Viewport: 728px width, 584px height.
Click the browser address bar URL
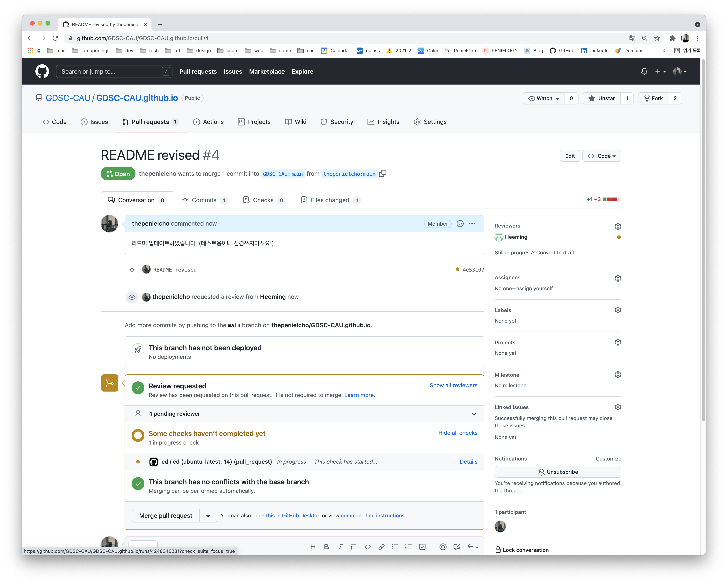(x=142, y=38)
